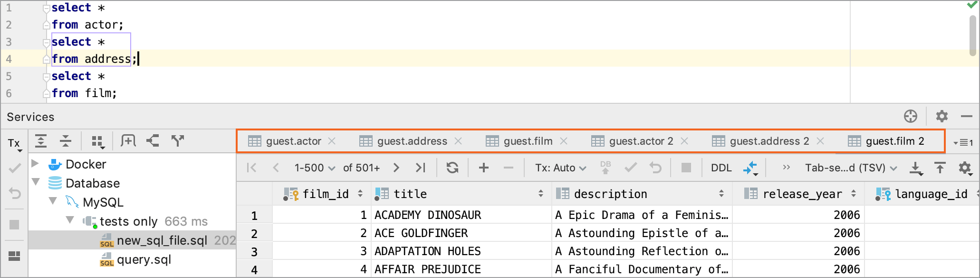Click the Export data download icon
The image size is (980, 278).
click(x=916, y=168)
